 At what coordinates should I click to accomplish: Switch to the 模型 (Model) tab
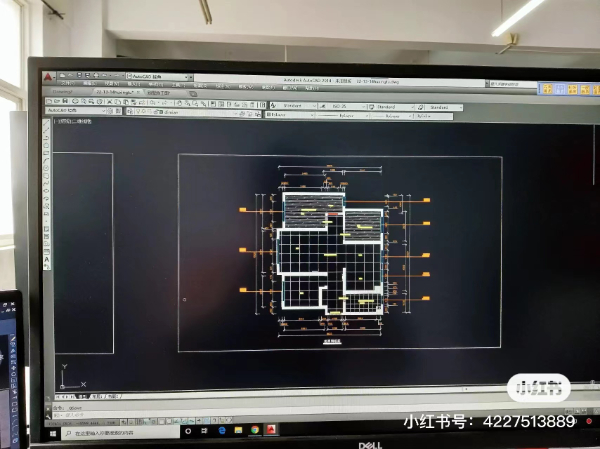click(x=82, y=397)
